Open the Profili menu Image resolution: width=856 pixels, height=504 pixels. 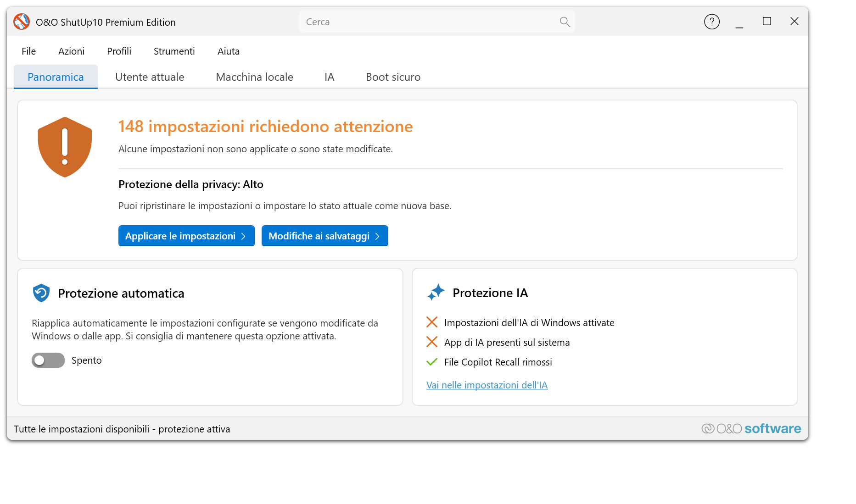119,51
